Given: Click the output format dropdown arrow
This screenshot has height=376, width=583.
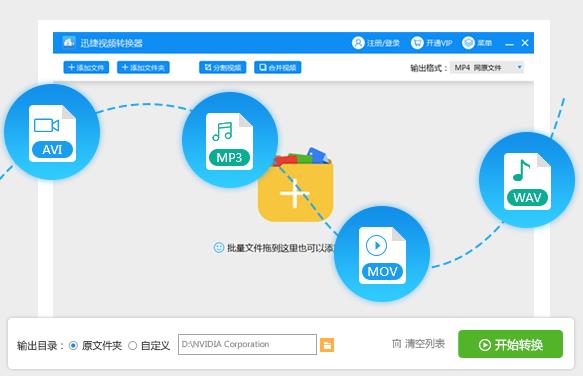Looking at the screenshot, I should coord(519,67).
